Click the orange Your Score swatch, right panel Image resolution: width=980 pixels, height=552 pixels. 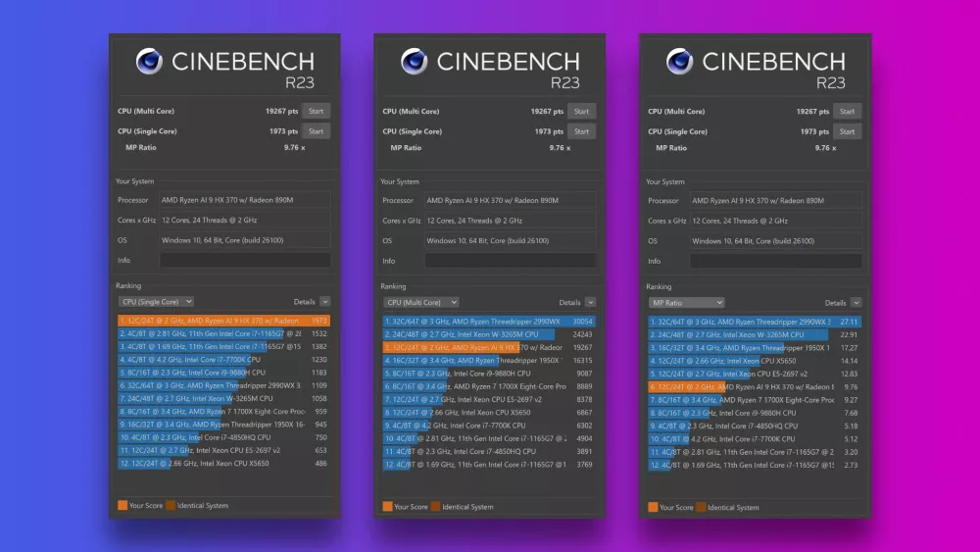point(653,507)
